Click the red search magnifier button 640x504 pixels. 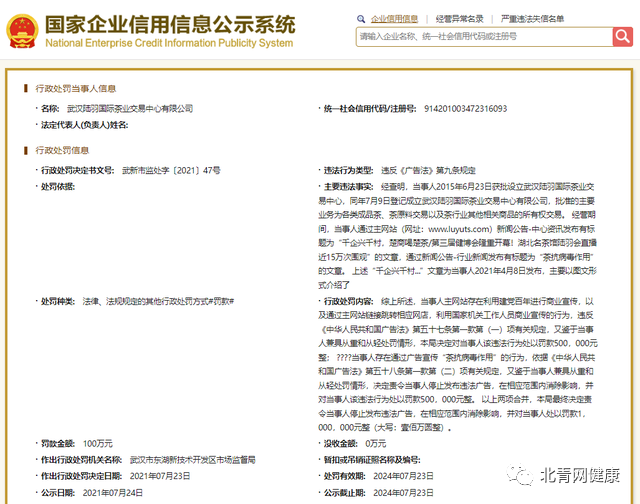(x=622, y=37)
